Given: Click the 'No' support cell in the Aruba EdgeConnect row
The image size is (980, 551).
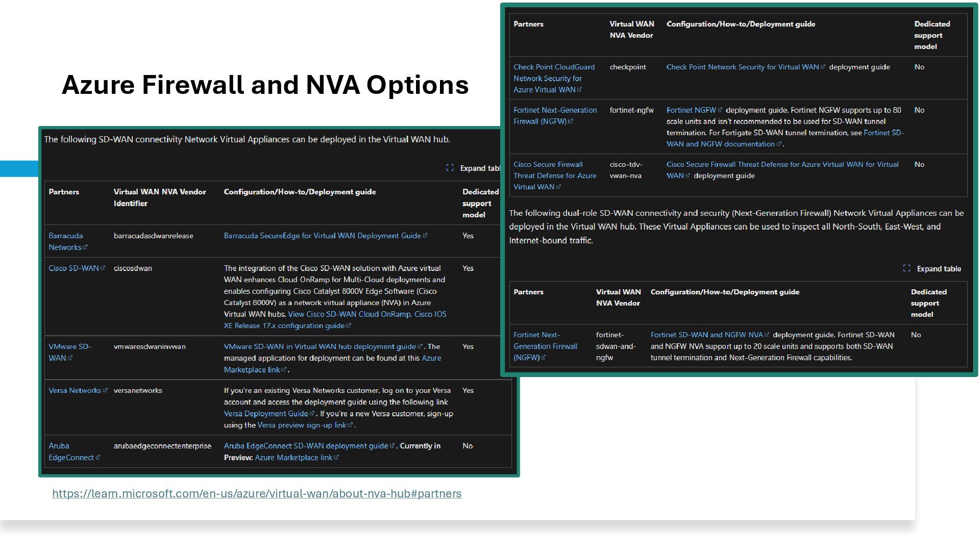Looking at the screenshot, I should [468, 446].
